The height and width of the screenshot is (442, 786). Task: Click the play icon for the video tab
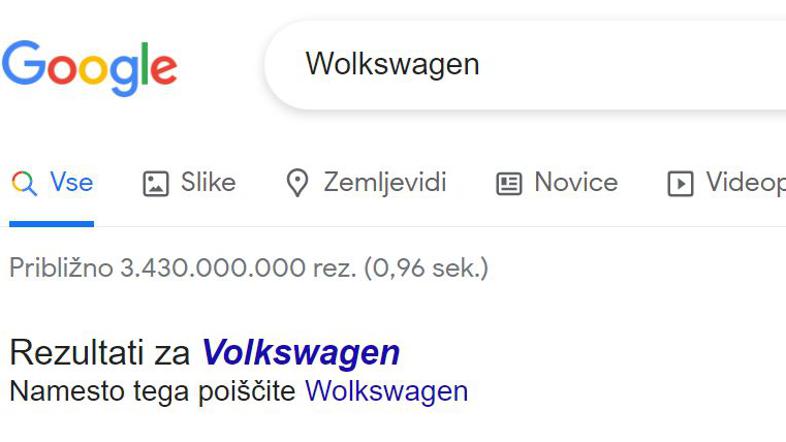pyautogui.click(x=680, y=184)
